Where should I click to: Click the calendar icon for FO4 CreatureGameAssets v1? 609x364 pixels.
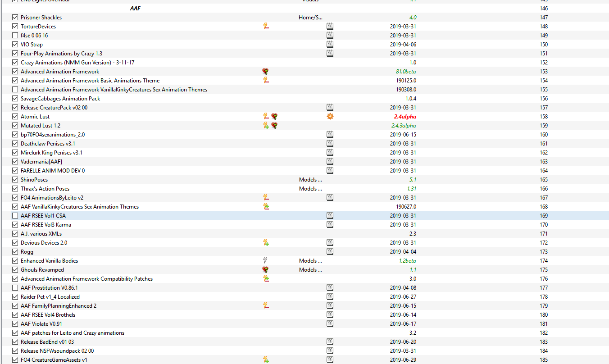pyautogui.click(x=330, y=359)
